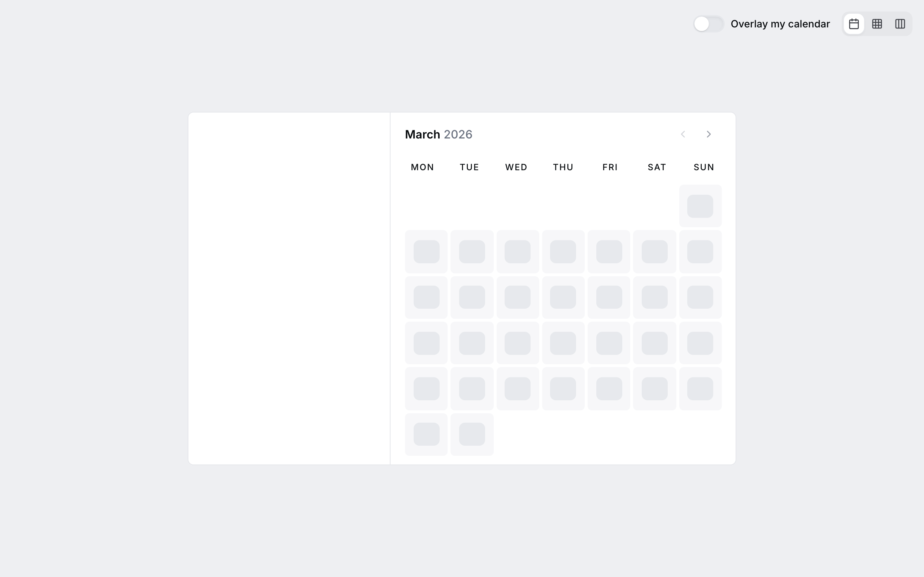
Task: Select the lone Sunday cell in first row
Action: (x=700, y=206)
